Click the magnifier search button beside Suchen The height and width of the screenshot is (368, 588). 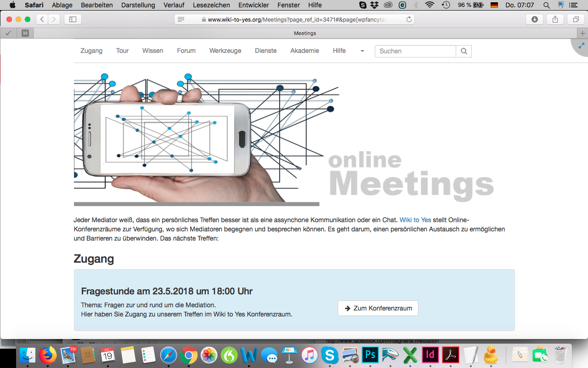464,51
